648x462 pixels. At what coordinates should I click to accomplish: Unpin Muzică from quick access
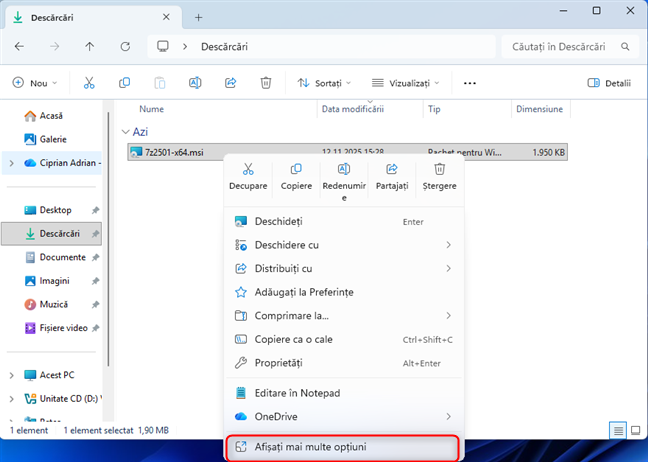tap(95, 304)
